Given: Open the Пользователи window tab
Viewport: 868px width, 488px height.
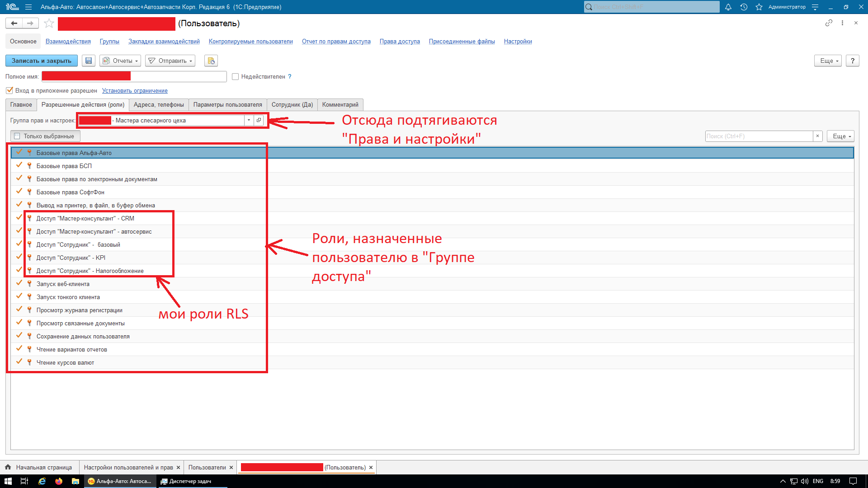Looking at the screenshot, I should tap(207, 467).
